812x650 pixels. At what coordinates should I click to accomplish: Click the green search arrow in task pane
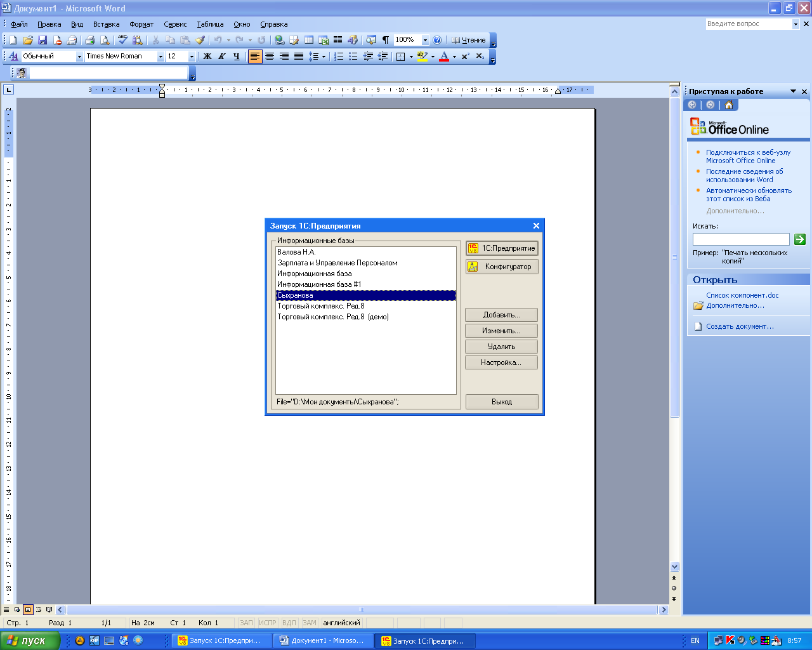pos(800,239)
